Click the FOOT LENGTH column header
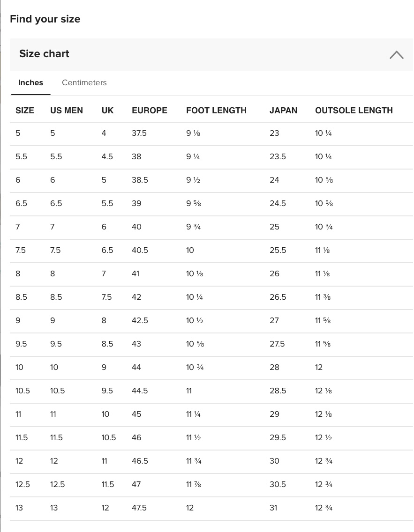The width and height of the screenshot is (414, 532). coord(216,111)
